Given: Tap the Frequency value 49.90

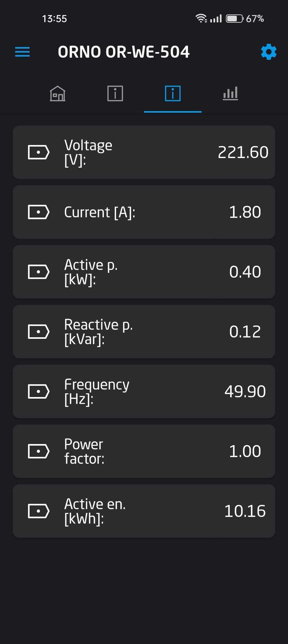Looking at the screenshot, I should [245, 392].
